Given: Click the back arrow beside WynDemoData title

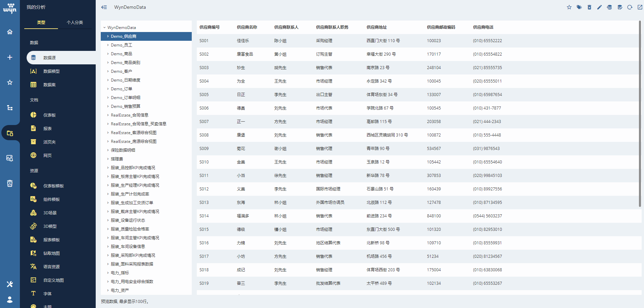Looking at the screenshot, I should click(104, 7).
